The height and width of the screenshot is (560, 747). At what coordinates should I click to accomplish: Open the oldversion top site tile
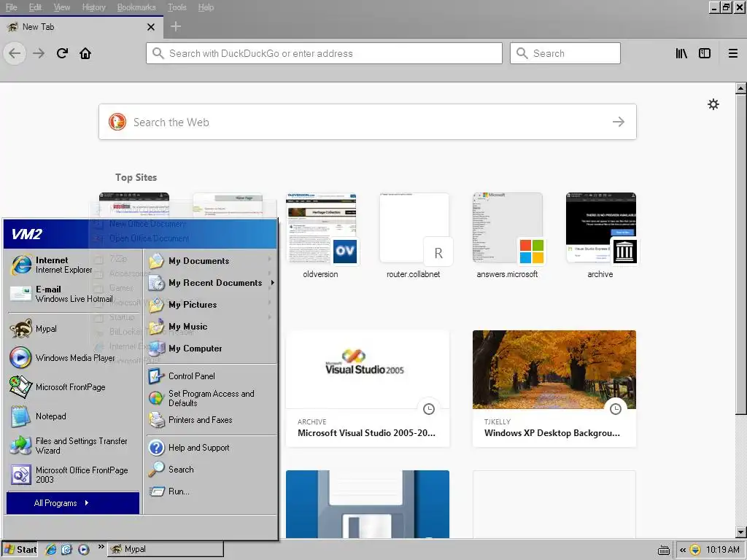pyautogui.click(x=321, y=236)
